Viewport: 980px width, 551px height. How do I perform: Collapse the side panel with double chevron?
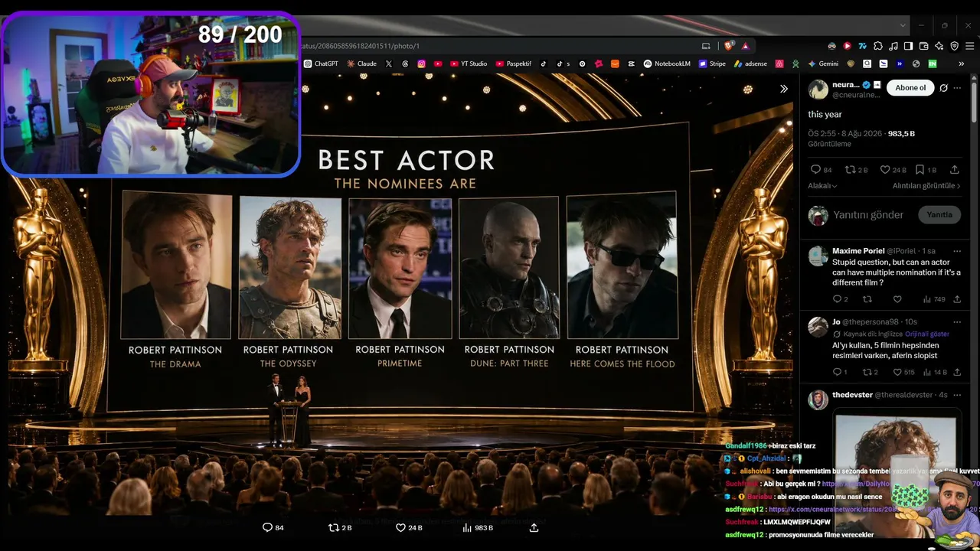[784, 89]
